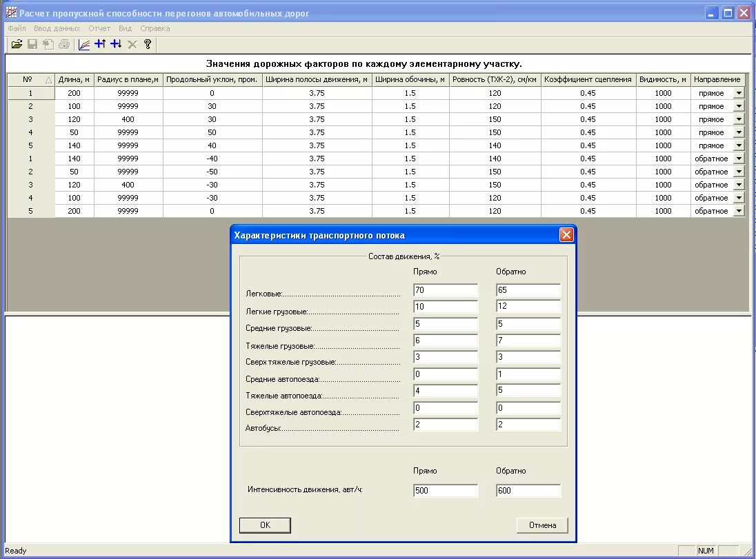Expand direction dropdown in first прямое row
Image resolution: width=756 pixels, height=559 pixels.
[x=739, y=93]
